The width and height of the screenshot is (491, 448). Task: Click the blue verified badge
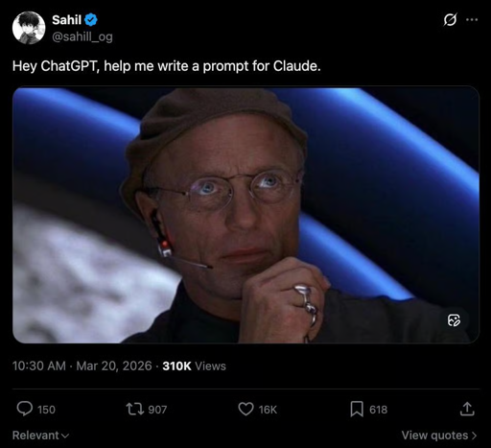click(x=91, y=20)
